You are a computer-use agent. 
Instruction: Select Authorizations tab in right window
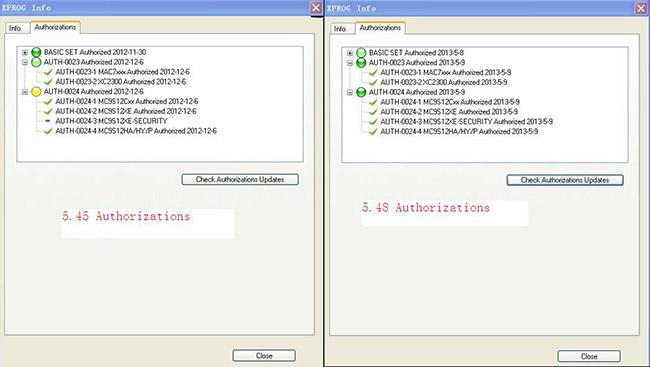tap(380, 28)
